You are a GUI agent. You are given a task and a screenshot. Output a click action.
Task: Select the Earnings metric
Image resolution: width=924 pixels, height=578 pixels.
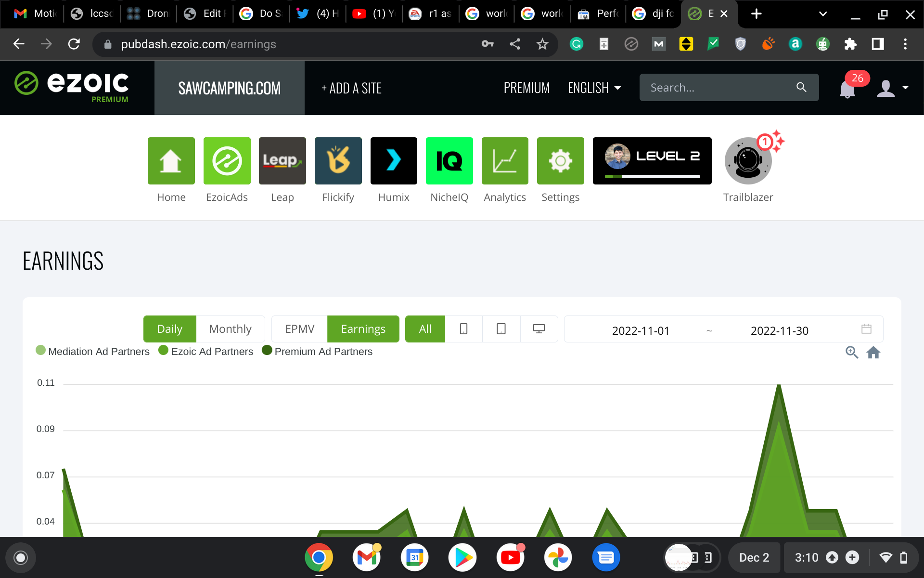tap(363, 329)
